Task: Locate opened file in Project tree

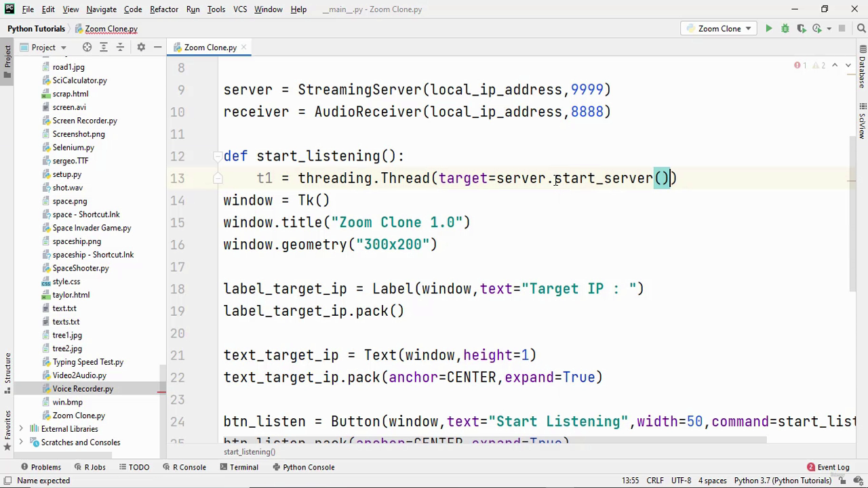Action: coord(87,47)
